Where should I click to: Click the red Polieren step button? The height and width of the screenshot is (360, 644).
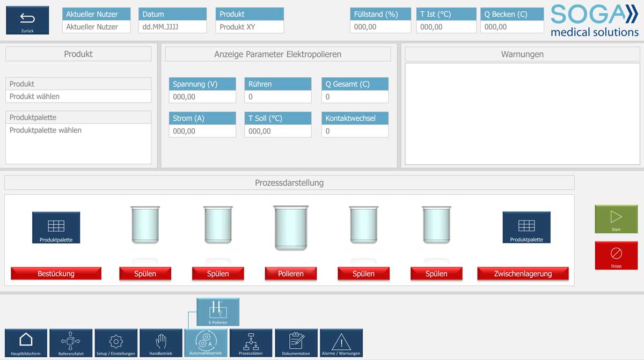(x=291, y=274)
